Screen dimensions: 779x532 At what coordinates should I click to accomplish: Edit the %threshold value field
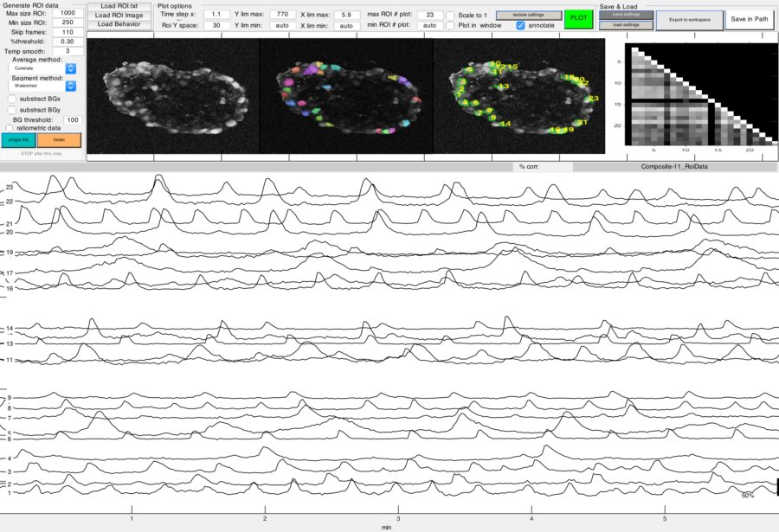coord(68,42)
